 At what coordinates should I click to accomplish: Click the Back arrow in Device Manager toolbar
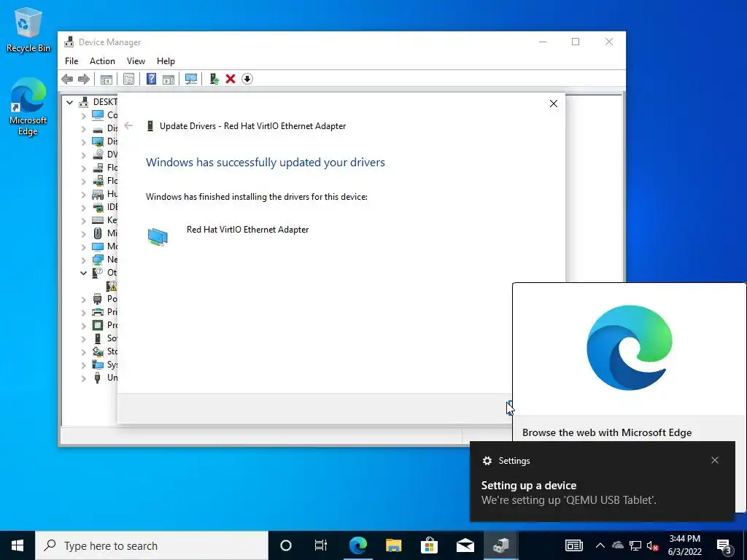pyautogui.click(x=67, y=79)
